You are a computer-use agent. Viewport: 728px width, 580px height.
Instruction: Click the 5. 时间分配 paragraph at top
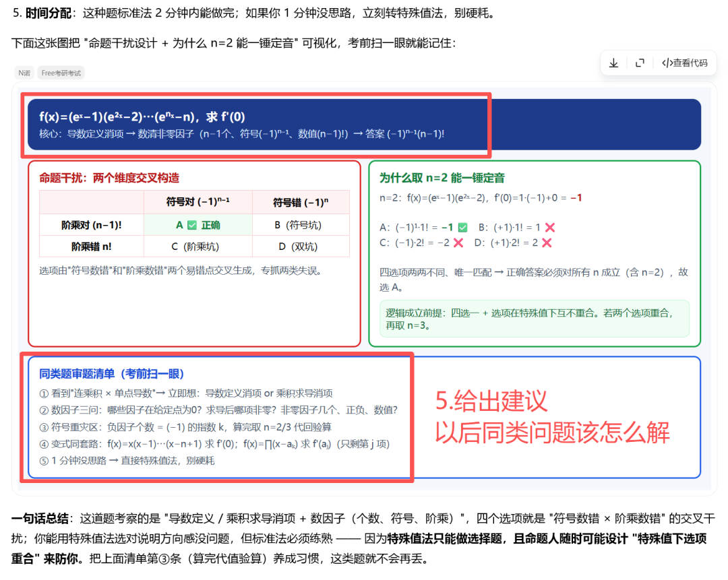[254, 13]
